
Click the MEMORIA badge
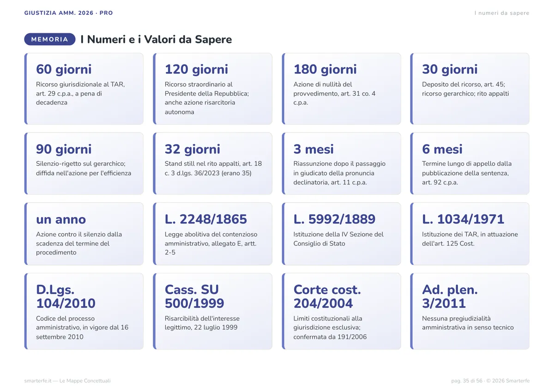tap(50, 39)
